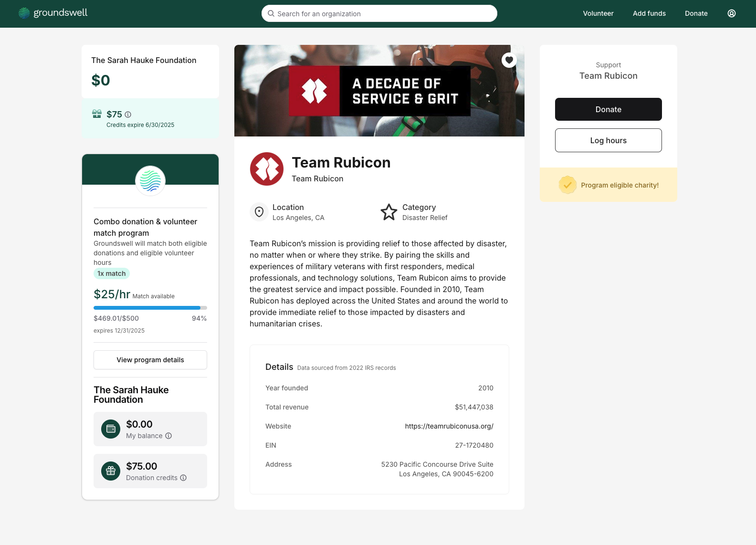Click gift icon by Donation credits

[111, 471]
